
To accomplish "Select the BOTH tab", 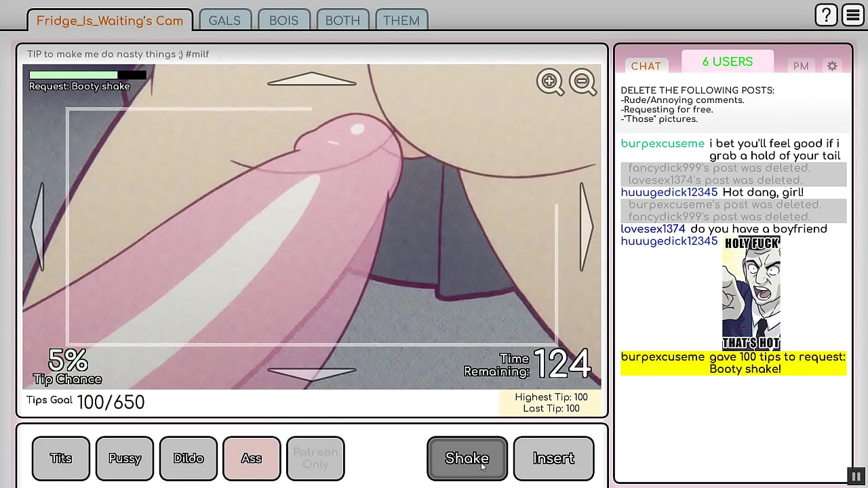I will [x=342, y=20].
